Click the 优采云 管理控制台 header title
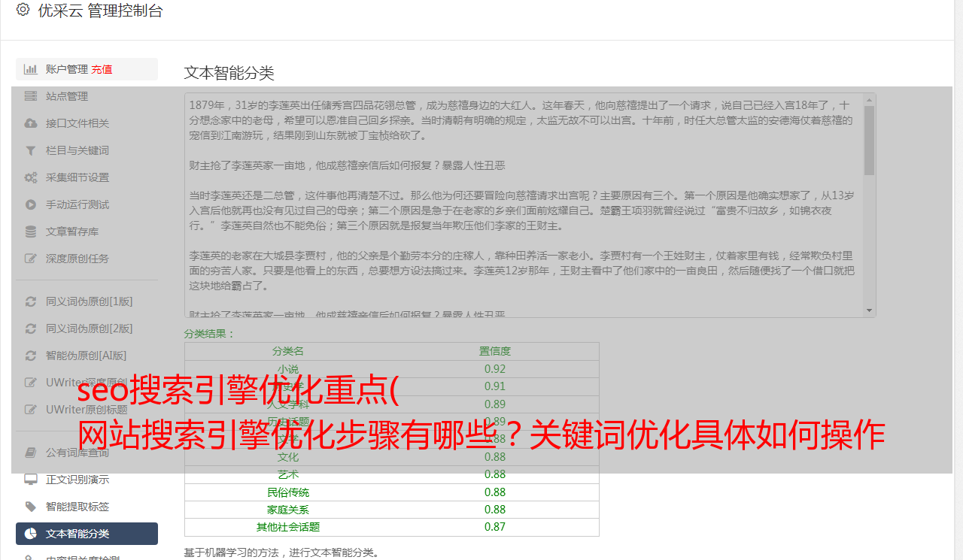This screenshot has height=560, width=963. click(x=100, y=11)
